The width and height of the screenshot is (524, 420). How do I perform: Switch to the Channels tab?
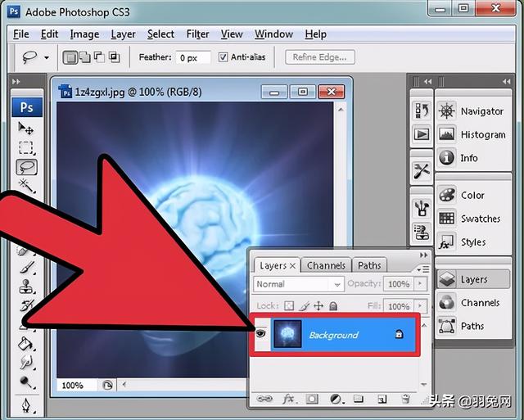(x=326, y=265)
